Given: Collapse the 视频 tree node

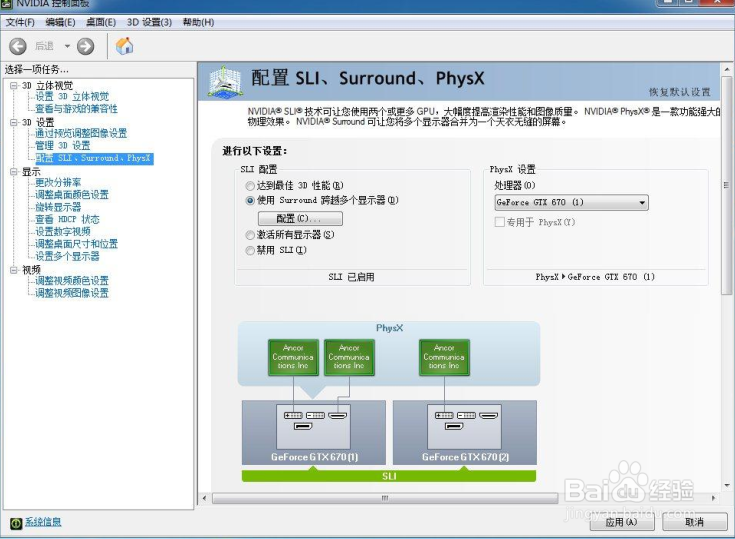Looking at the screenshot, I should 15,270.
